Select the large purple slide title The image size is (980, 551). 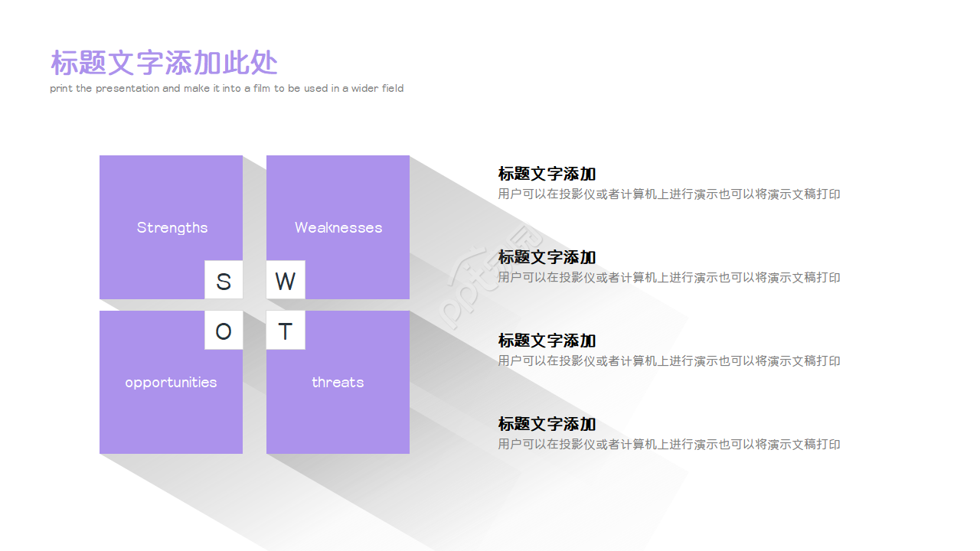pos(164,63)
